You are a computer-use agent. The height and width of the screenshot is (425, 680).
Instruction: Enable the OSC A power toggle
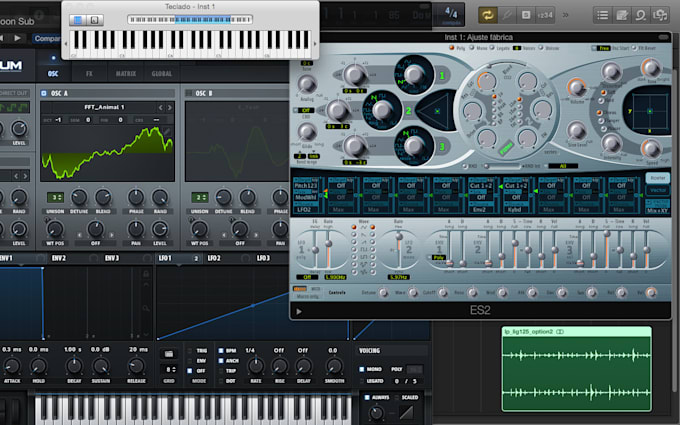point(45,93)
